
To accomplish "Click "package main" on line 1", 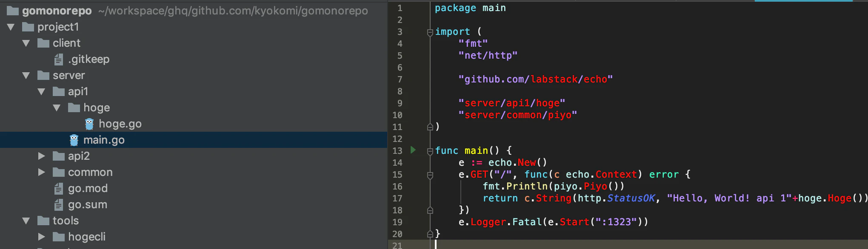I will (x=470, y=8).
